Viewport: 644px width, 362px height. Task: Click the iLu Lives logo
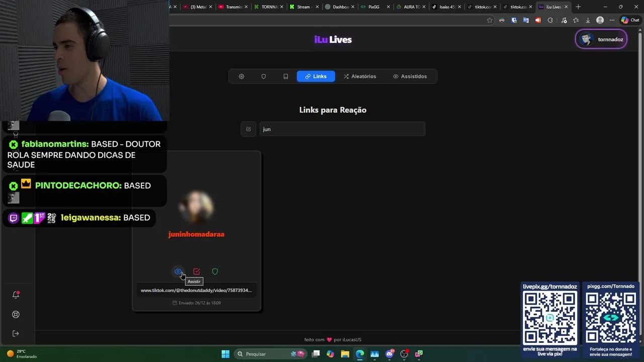point(333,40)
